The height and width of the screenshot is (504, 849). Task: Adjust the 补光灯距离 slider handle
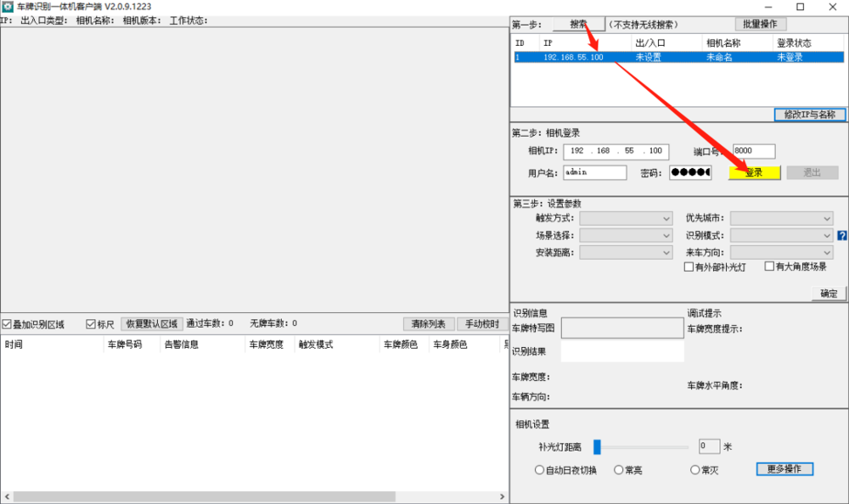click(597, 446)
